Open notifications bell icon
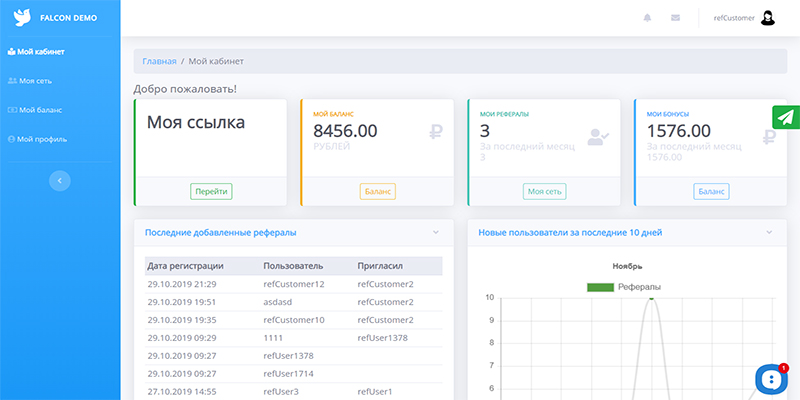This screenshot has height=400, width=800. point(647,18)
